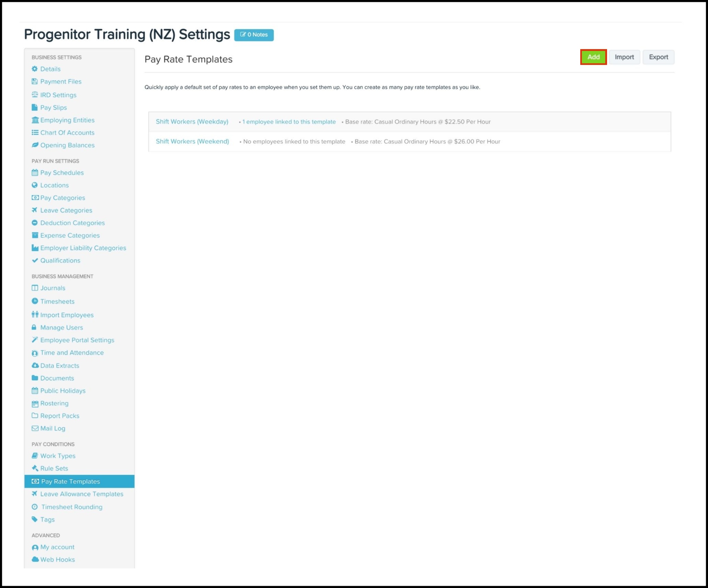Screen dimensions: 708x588
Task: Click the Rule Sets gavel icon
Action: point(35,468)
